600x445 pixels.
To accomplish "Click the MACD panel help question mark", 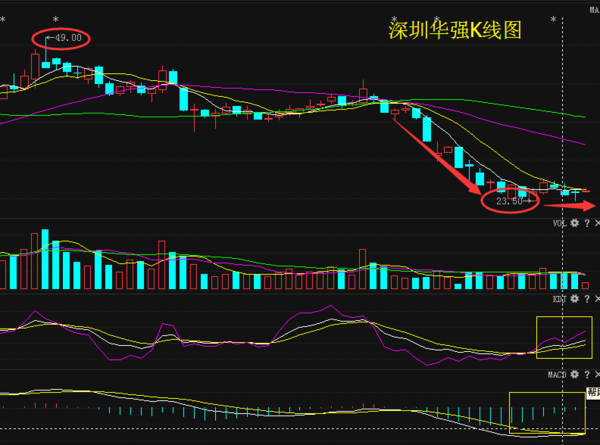I will click(x=587, y=375).
